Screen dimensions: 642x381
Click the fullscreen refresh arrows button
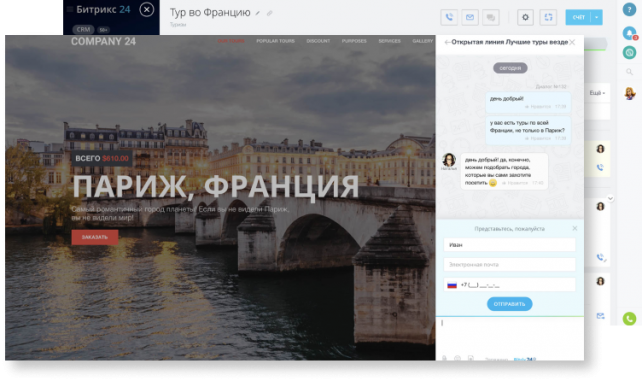pyautogui.click(x=548, y=17)
